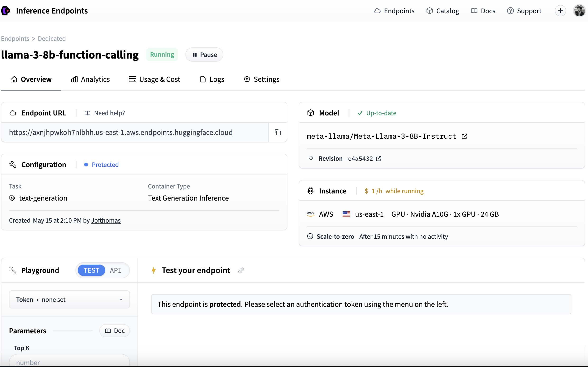The width and height of the screenshot is (588, 367).
Task: Open Parameters Doc button
Action: [x=115, y=330]
